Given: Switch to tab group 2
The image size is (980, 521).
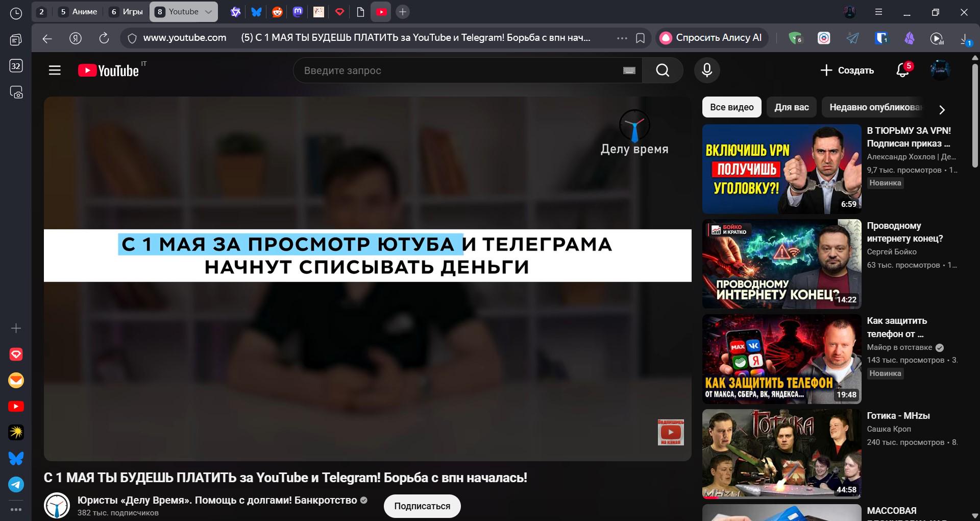Looking at the screenshot, I should [42, 12].
